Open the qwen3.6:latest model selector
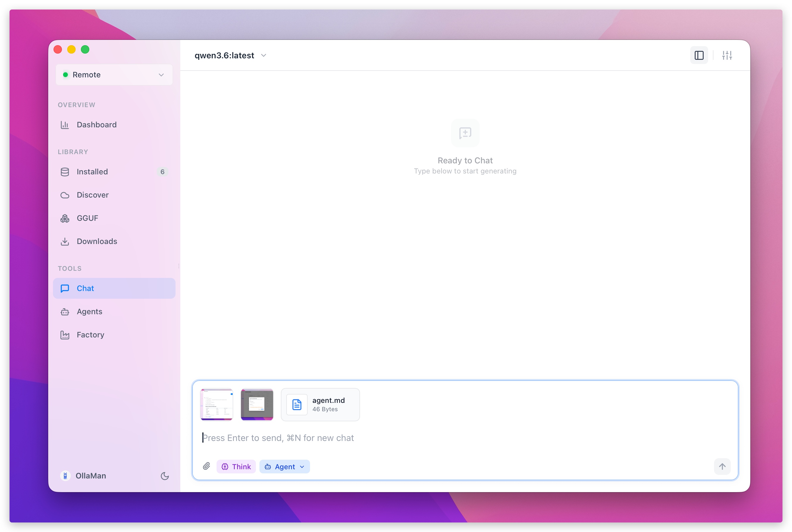792x532 pixels. pyautogui.click(x=231, y=55)
